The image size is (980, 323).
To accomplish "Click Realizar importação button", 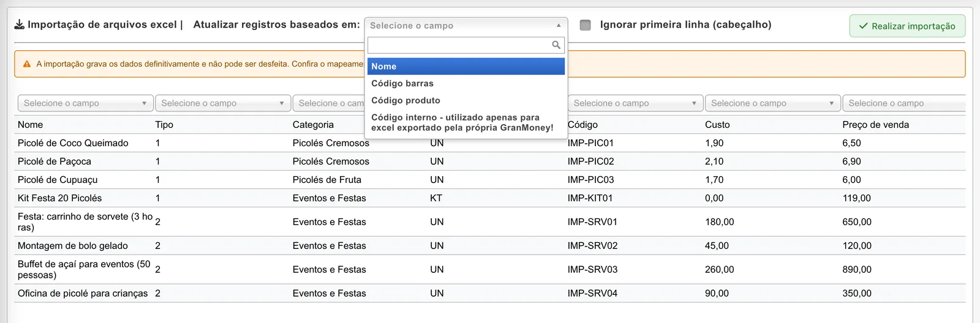I will (907, 26).
